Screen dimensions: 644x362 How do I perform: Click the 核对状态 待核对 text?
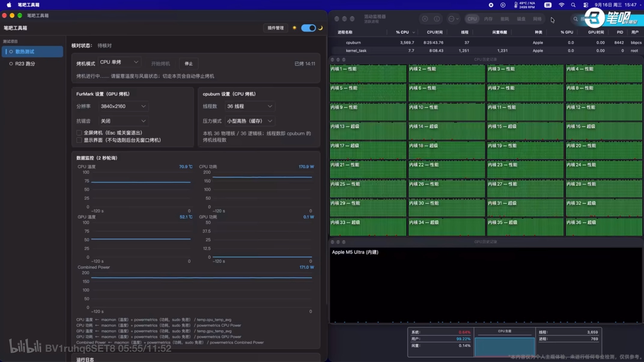click(x=91, y=46)
